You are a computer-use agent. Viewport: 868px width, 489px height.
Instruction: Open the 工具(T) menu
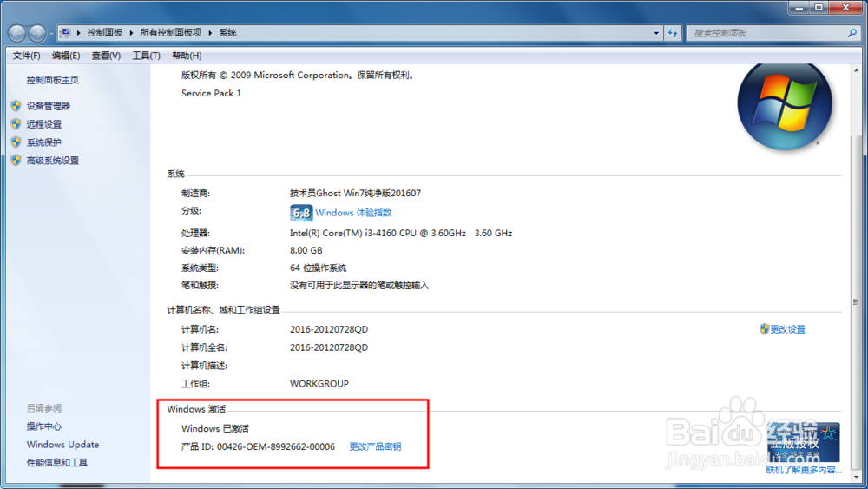point(146,56)
